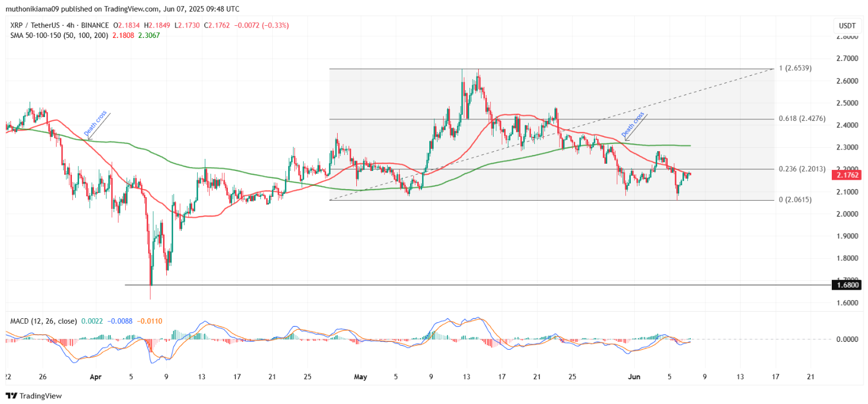Click the SMA green value 2.3067
Viewport: 868px width, 404px height.
tap(149, 35)
